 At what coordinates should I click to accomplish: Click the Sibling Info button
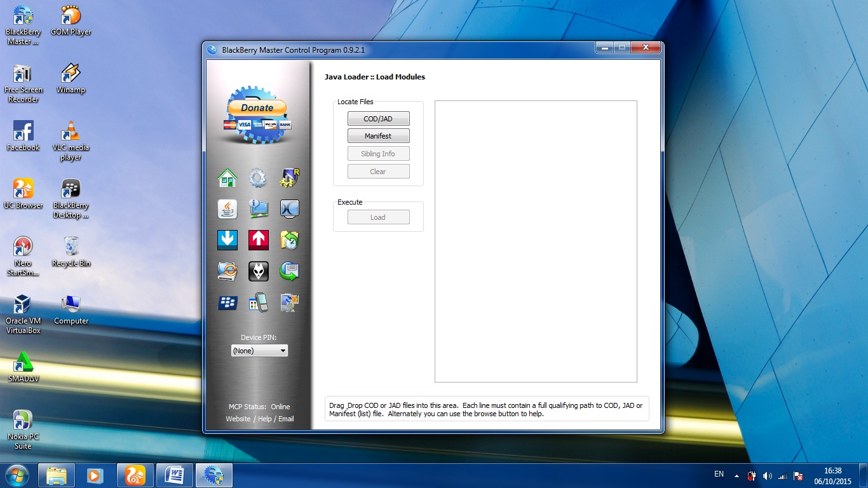(378, 154)
